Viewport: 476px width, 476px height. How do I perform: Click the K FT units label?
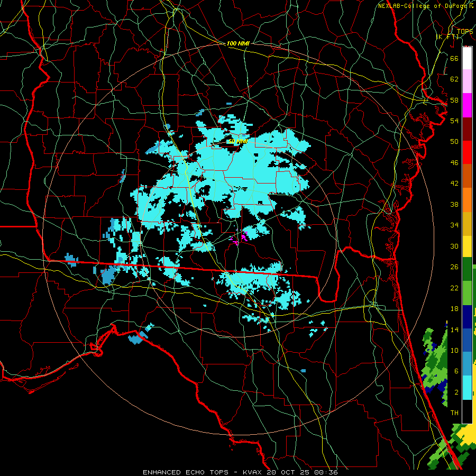447,36
